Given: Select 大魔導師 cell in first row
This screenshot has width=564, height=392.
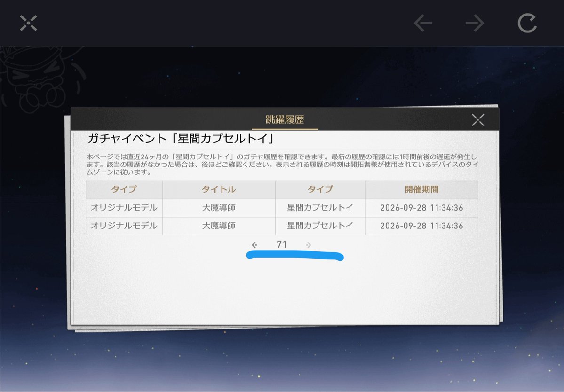Looking at the screenshot, I should (219, 208).
